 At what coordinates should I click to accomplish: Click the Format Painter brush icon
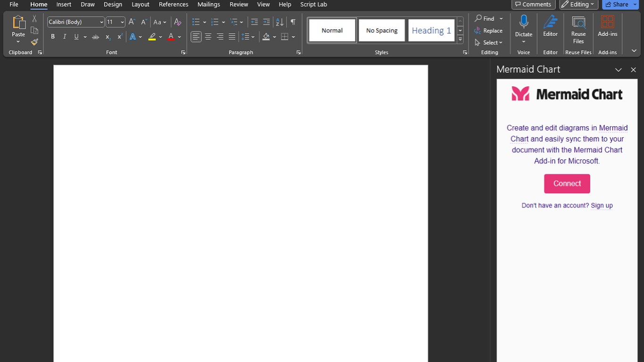pyautogui.click(x=34, y=42)
